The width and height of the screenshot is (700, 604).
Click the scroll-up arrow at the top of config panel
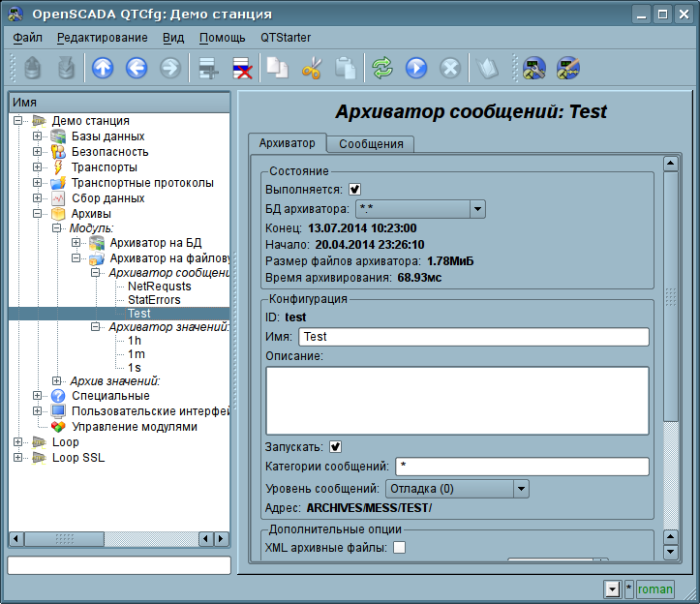click(x=671, y=164)
